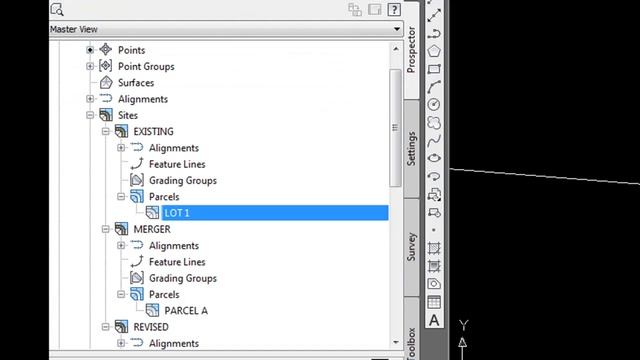Screen dimensions: 640x360
Task: Select the Polygon draw tool
Action: 434,51
